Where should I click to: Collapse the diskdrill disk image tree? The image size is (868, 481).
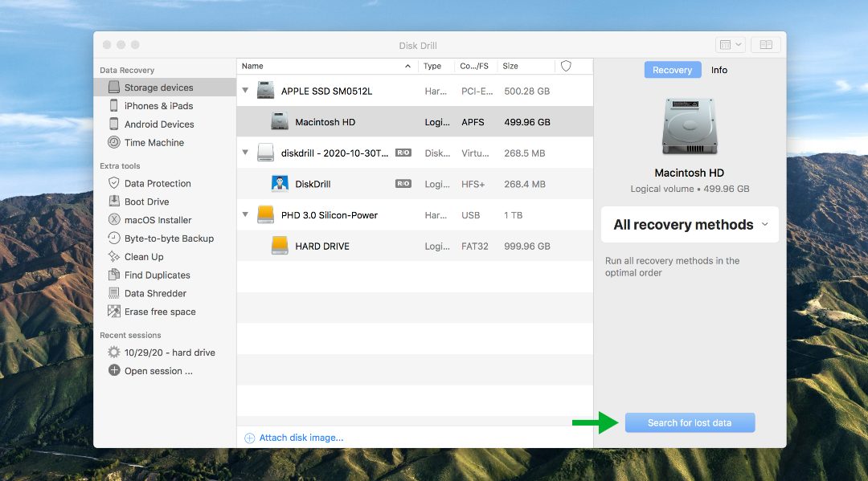245,152
